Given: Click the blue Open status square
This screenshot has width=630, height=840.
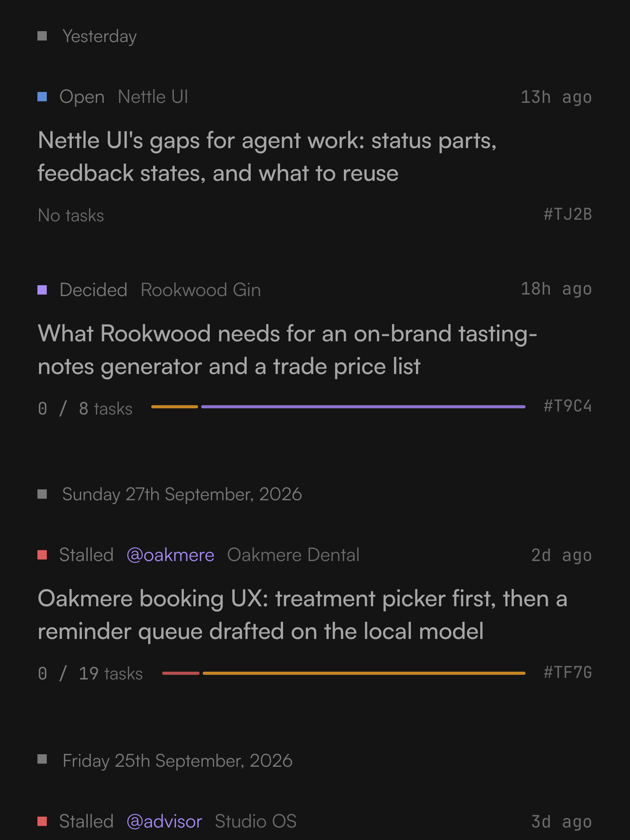Looking at the screenshot, I should click(x=42, y=96).
